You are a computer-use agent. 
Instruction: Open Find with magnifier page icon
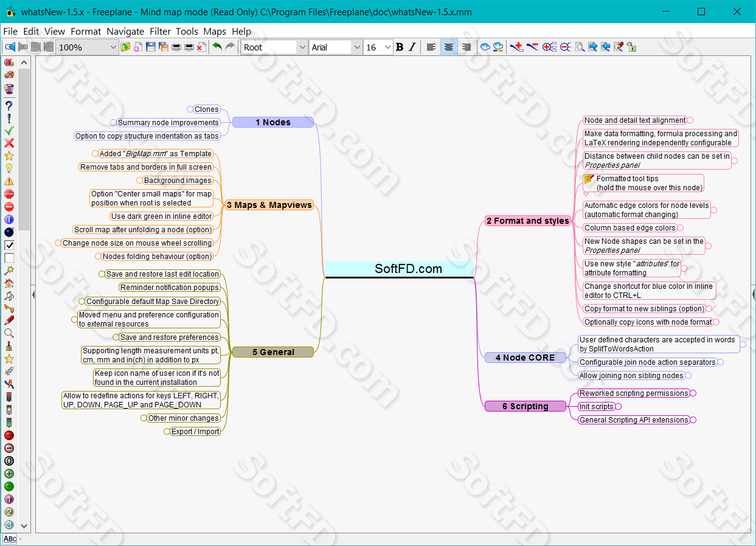tap(580, 47)
